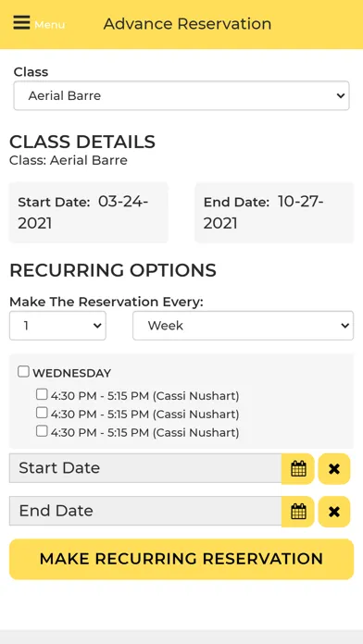This screenshot has width=363, height=644.
Task: Open the Class dropdown showing Aerial Barre
Action: pos(181,95)
